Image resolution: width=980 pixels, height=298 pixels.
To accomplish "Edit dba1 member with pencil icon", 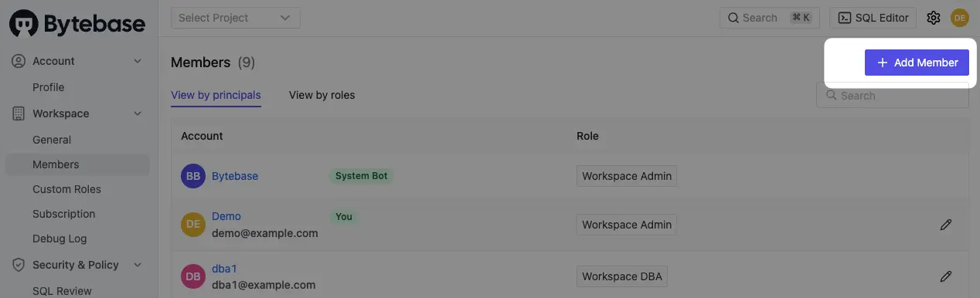I will 945,276.
